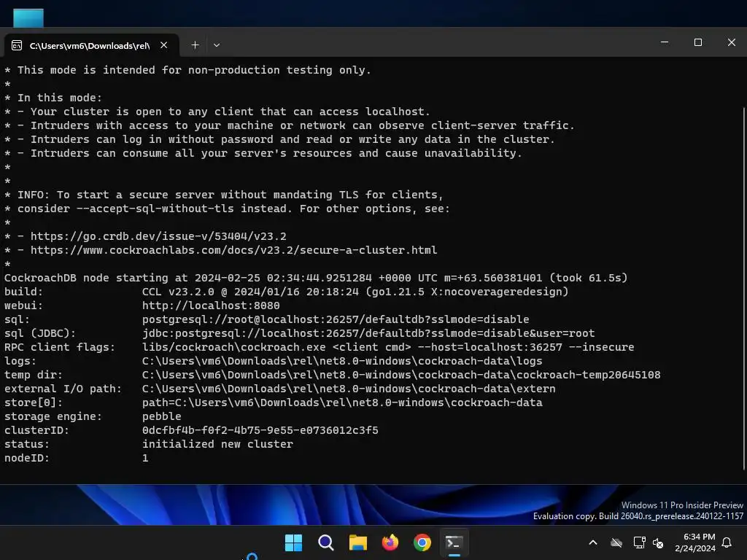Open the Windows Start menu
747x560 pixels.
tap(293, 542)
